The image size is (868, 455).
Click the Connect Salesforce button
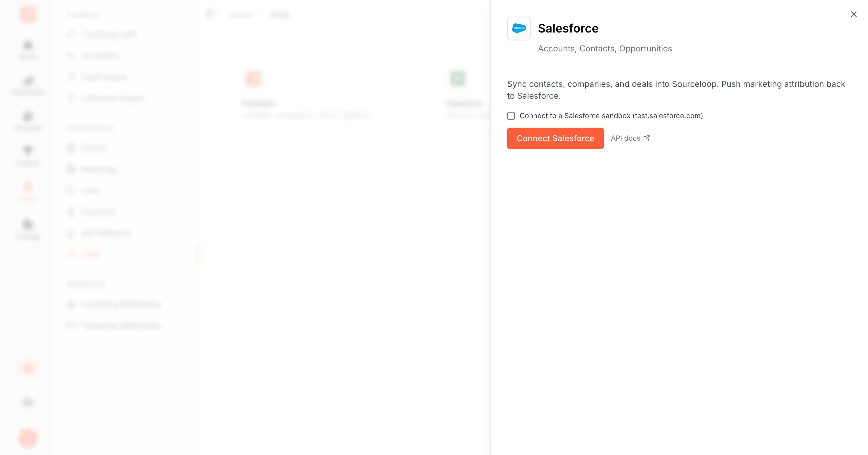pos(555,138)
